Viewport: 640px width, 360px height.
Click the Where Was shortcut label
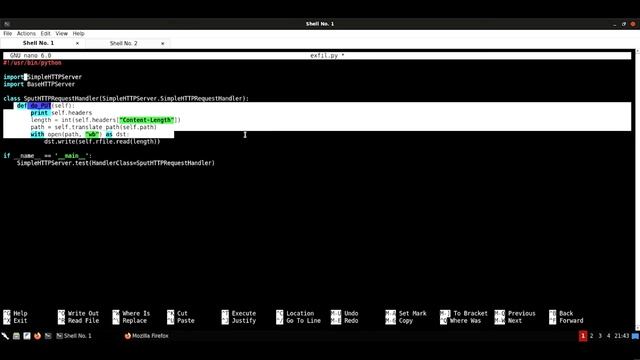click(x=465, y=321)
